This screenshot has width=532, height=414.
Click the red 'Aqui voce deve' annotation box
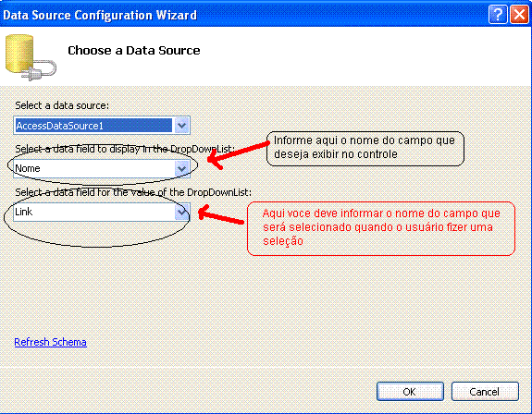point(381,228)
